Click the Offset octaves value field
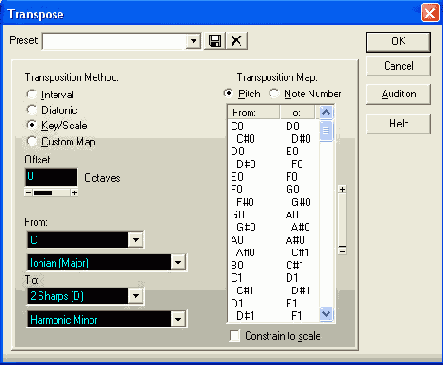The width and height of the screenshot is (443, 365). click(x=51, y=177)
